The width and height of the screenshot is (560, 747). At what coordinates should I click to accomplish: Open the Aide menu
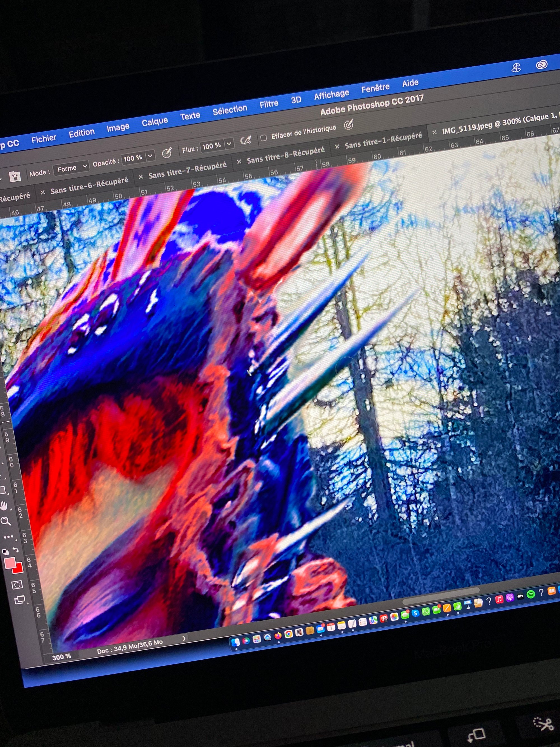click(410, 83)
